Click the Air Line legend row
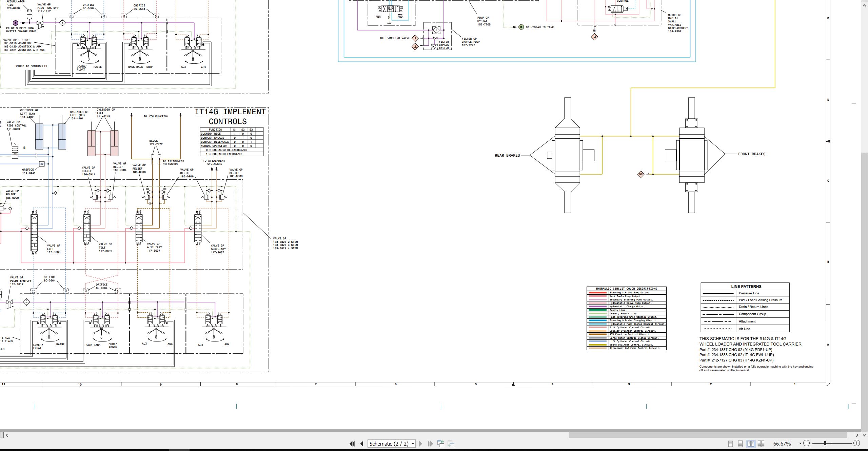The width and height of the screenshot is (868, 451). coord(745,329)
